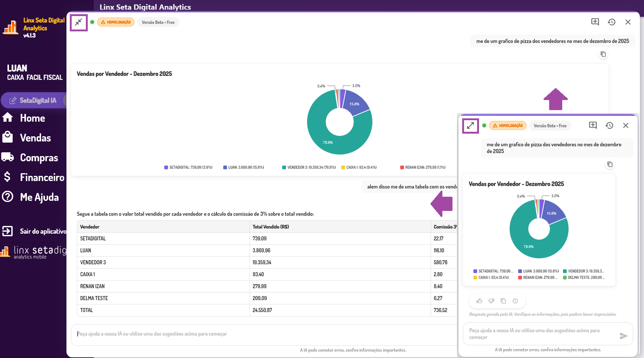Click RENAN IZAN legend entry in the small chart
The width and height of the screenshot is (644, 358).
tap(538, 277)
